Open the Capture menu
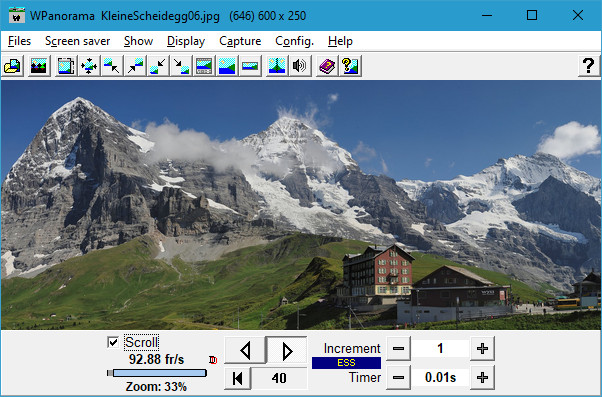The image size is (602, 397). point(240,41)
